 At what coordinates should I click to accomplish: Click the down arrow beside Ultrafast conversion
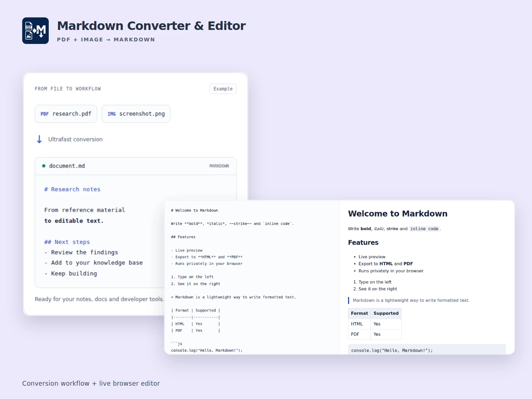click(x=39, y=139)
